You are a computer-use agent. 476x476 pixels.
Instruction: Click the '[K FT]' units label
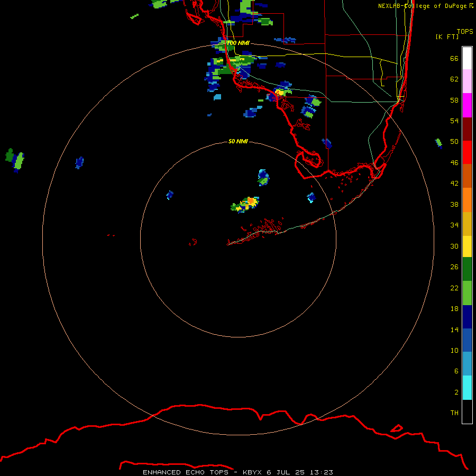[x=447, y=36]
